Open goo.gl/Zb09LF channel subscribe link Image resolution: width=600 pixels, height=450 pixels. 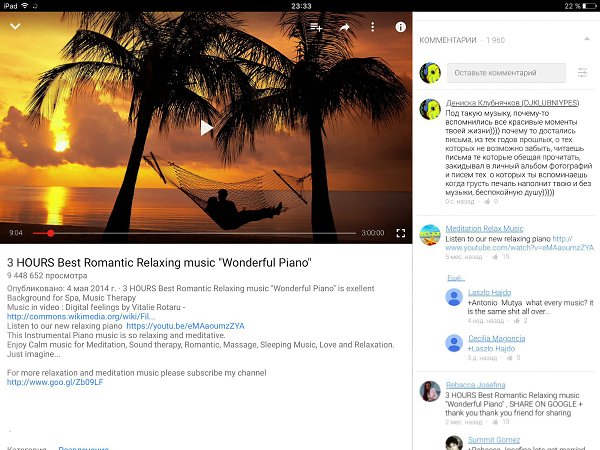[x=55, y=382]
